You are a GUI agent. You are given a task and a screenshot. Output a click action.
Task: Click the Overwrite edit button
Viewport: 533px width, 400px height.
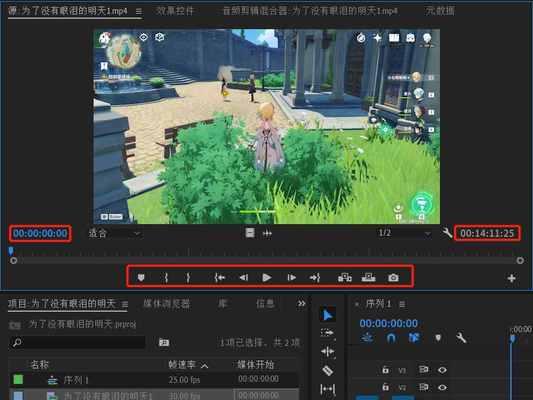pyautogui.click(x=368, y=278)
